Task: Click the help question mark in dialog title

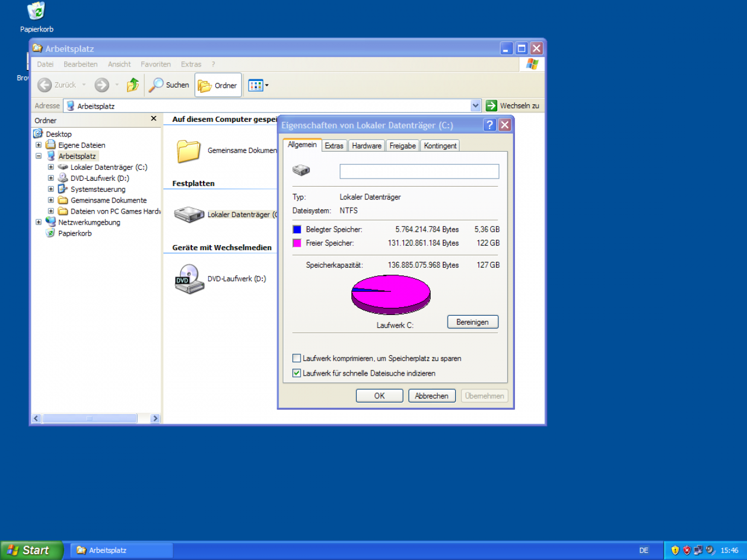Action: point(490,125)
